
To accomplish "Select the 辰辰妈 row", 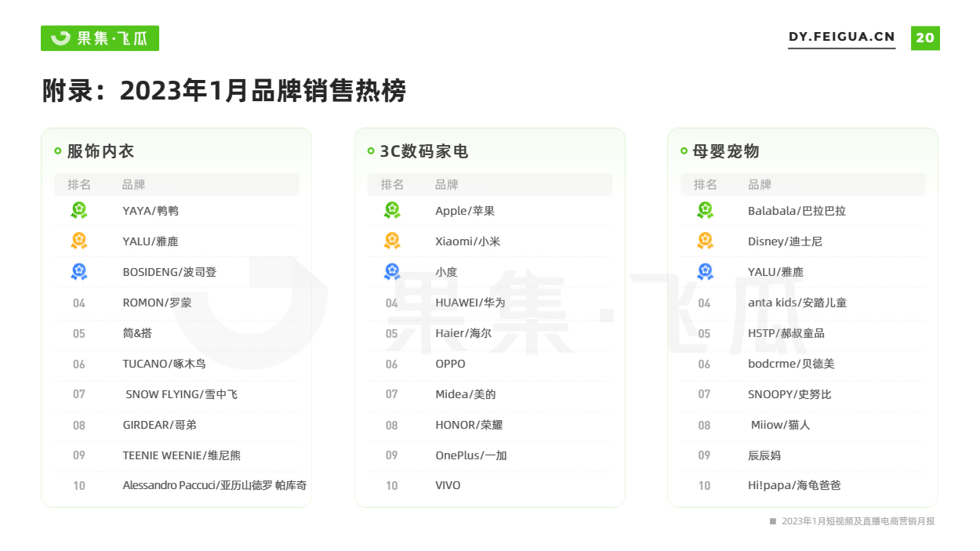I will tap(803, 455).
